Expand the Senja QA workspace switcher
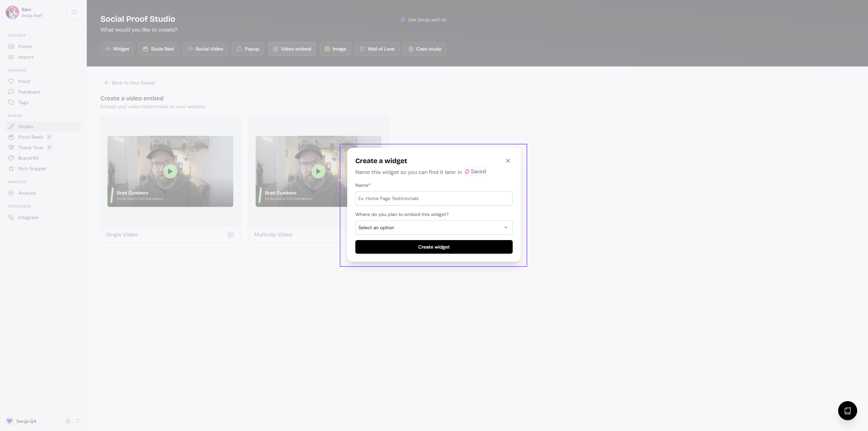Screen dimensions: 868x431 click(78, 421)
